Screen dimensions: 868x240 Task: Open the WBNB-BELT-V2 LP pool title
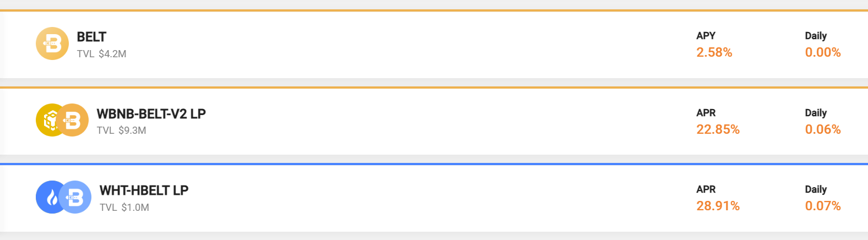pyautogui.click(x=151, y=114)
